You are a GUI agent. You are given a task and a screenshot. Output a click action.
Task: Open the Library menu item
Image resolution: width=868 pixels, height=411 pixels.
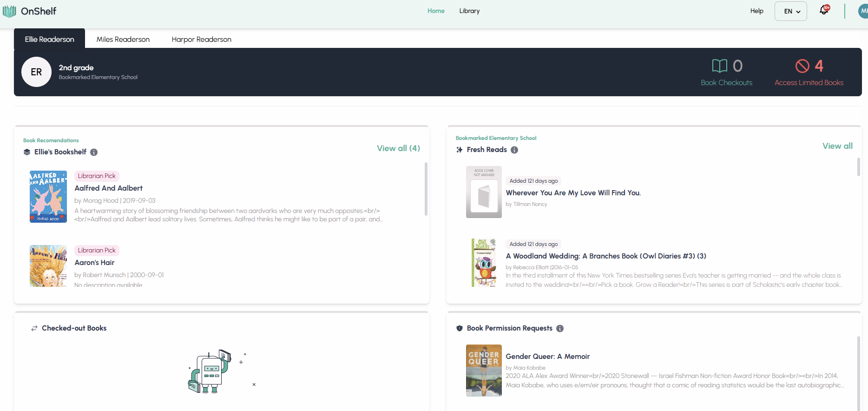coord(469,11)
